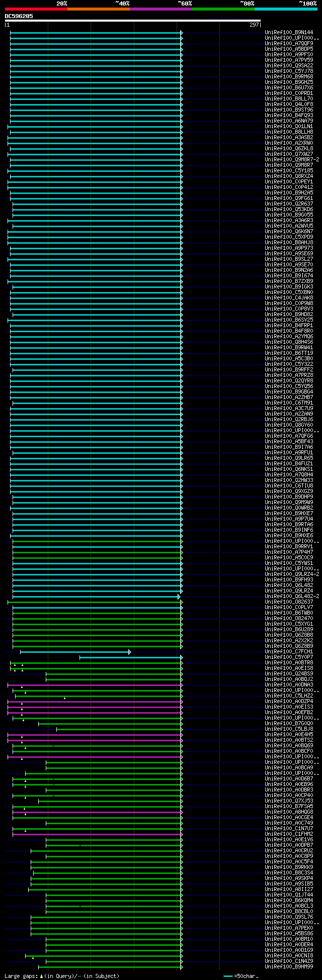Select hit label UniRef100_A0E4H5
This screenshot has height=980, width=322.
[289, 735]
